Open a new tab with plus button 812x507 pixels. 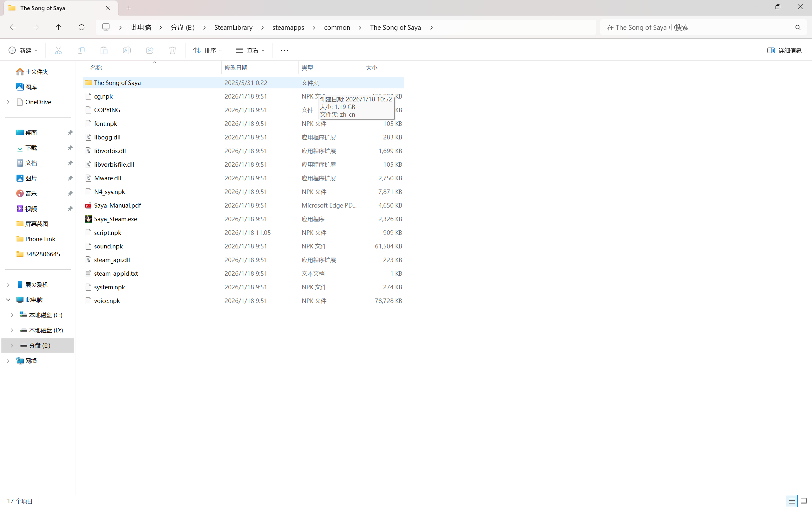pos(129,8)
